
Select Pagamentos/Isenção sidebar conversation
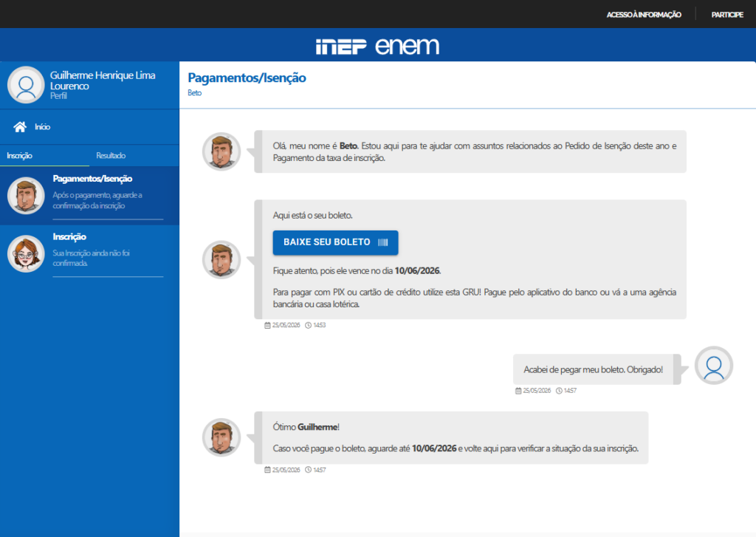pyautogui.click(x=89, y=196)
